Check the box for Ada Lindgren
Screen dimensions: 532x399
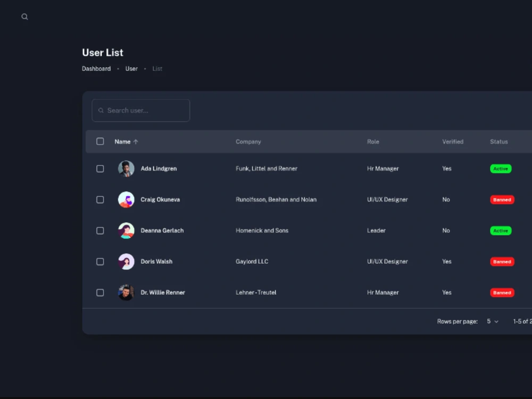[x=100, y=169]
